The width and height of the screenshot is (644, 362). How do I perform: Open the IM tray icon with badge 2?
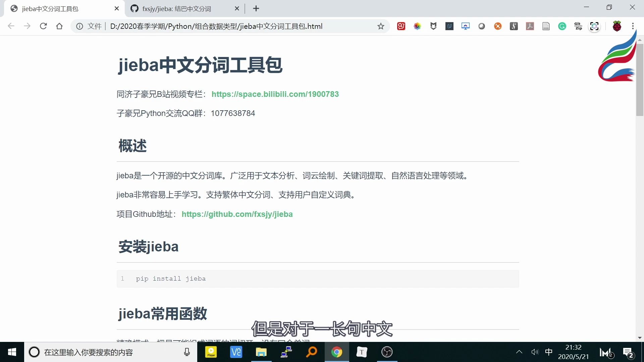tap(607, 353)
